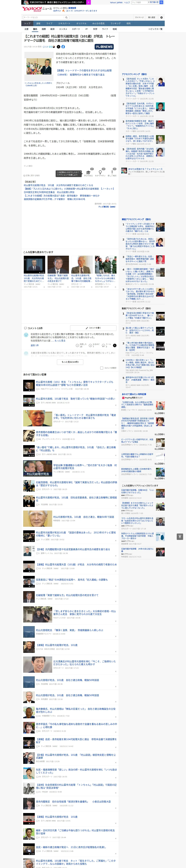Image resolution: width=186 pixels, height=868 pixels.
Task: Click the scroll-to-top arrow button
Action: [180, 537]
